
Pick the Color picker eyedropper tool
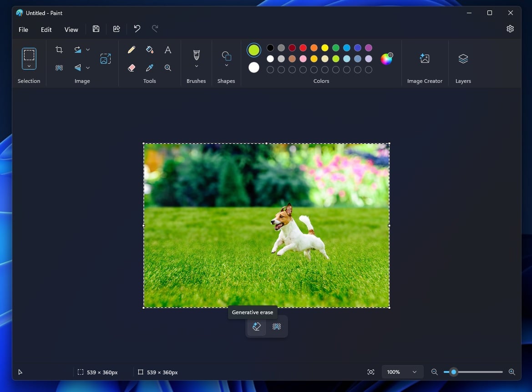click(x=150, y=67)
